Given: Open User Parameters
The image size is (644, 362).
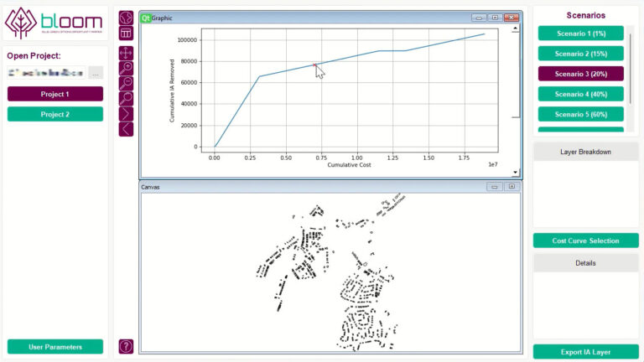Looking at the screenshot, I should (55, 347).
